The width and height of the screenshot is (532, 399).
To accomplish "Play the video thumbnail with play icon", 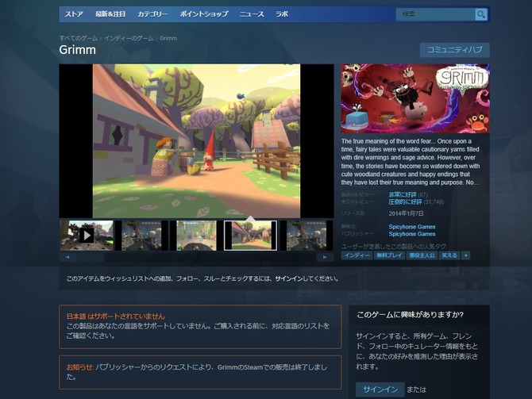I will [87, 236].
